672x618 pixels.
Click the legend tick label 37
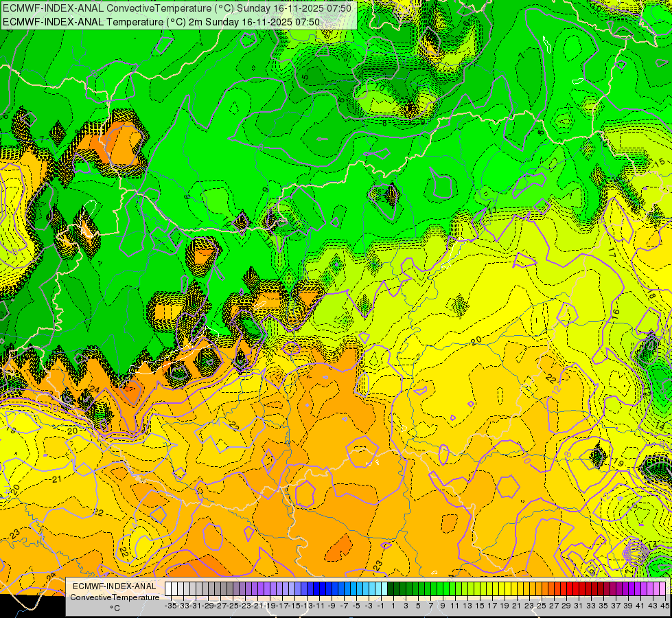pyautogui.click(x=616, y=606)
